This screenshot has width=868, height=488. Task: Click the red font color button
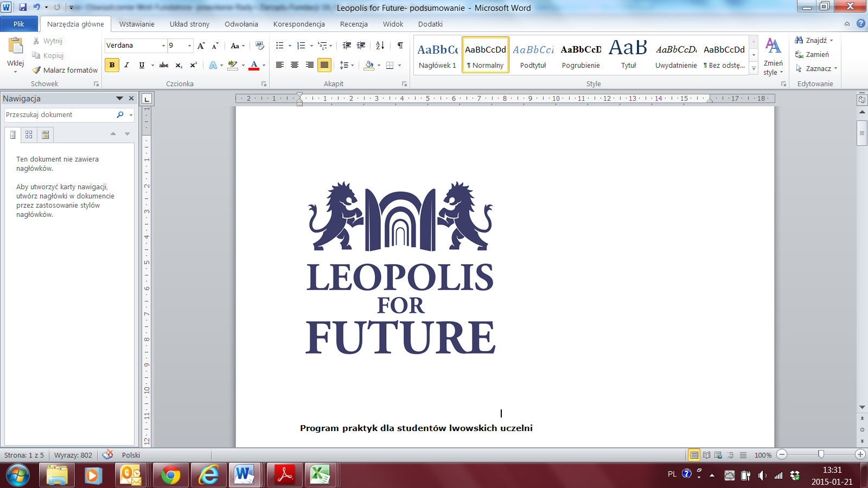pyautogui.click(x=254, y=65)
